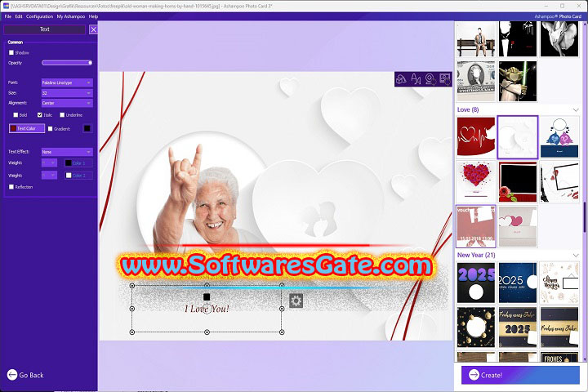Collapse the Love (8) category
This screenshot has height=392, width=588.
pos(576,110)
